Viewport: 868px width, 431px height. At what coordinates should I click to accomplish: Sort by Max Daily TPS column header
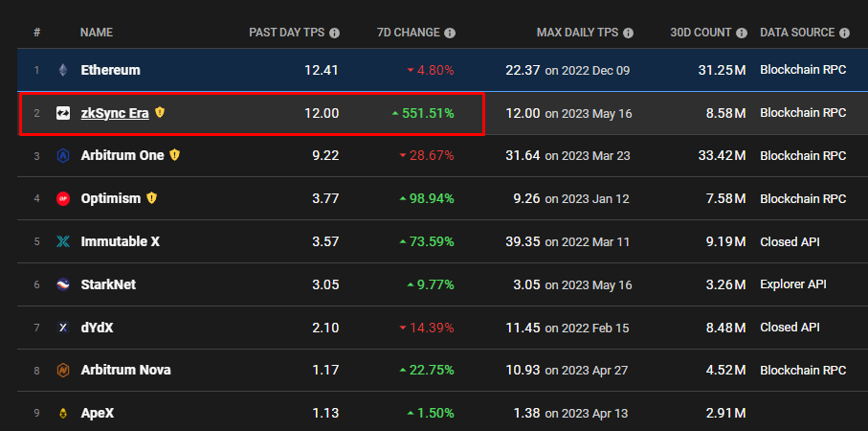[x=577, y=33]
